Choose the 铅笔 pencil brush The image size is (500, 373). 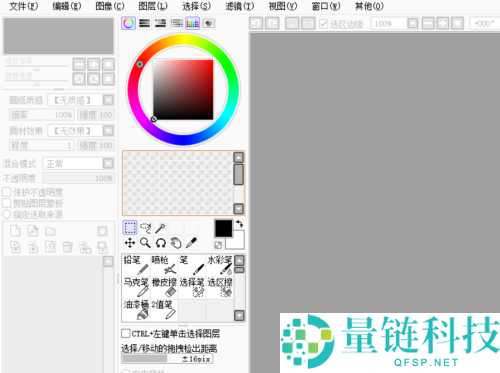pos(136,265)
